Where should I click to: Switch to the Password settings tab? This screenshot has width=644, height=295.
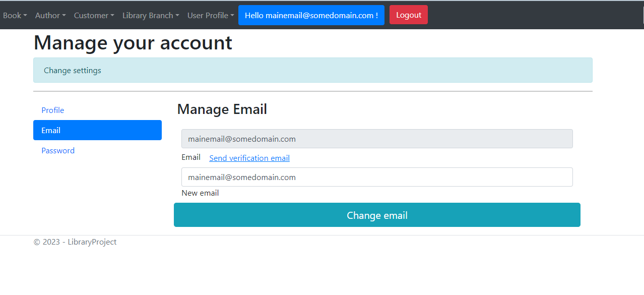coord(58,150)
